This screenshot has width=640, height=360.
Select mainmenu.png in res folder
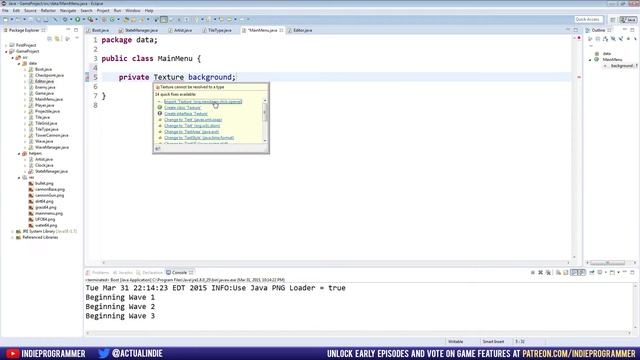49,213
